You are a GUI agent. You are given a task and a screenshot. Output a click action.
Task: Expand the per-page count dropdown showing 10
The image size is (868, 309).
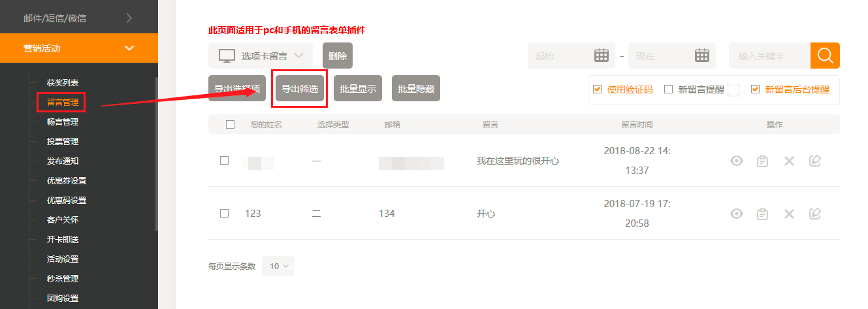tap(278, 266)
